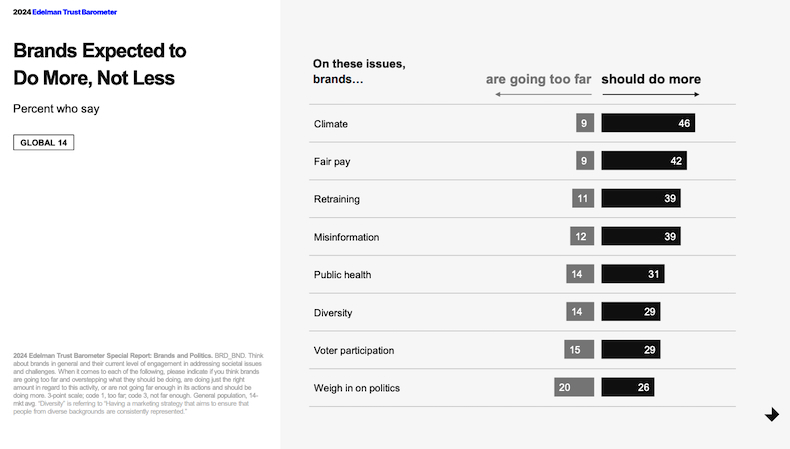Select the black Misinformation bar showing 39
This screenshot has width=790, height=449.
pos(641,237)
